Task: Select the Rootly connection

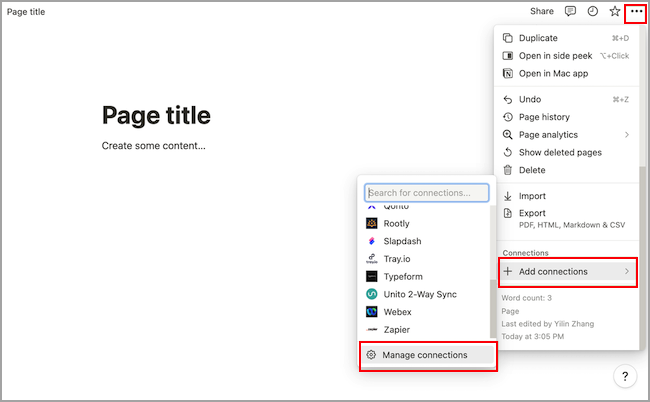Action: point(426,224)
